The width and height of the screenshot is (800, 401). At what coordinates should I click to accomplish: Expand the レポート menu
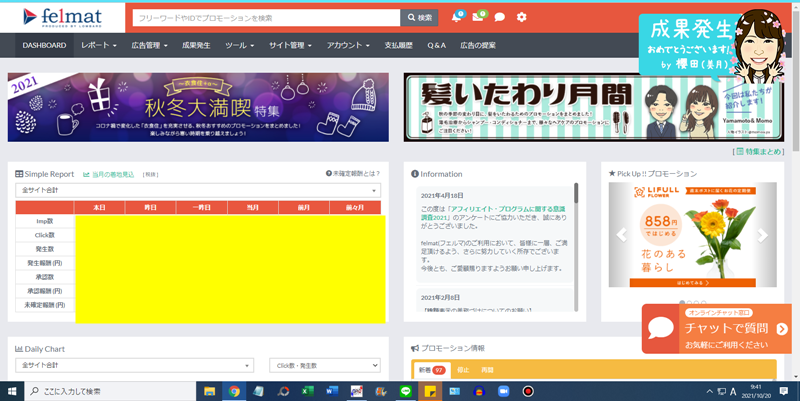coord(98,45)
